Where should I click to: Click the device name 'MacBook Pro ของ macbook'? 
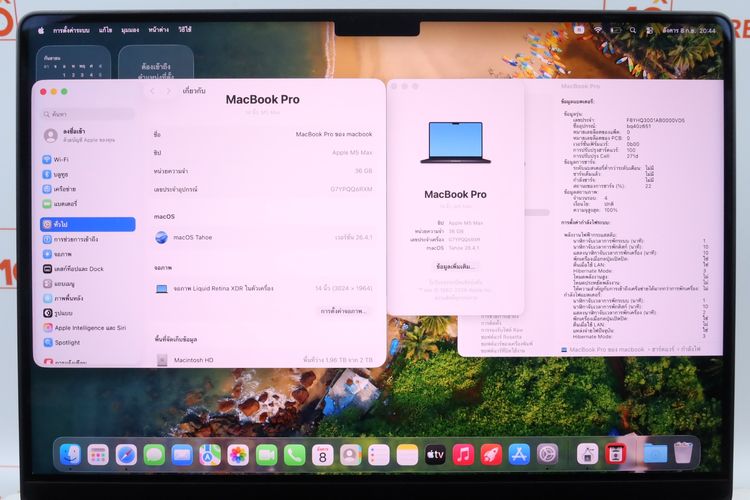point(334,134)
